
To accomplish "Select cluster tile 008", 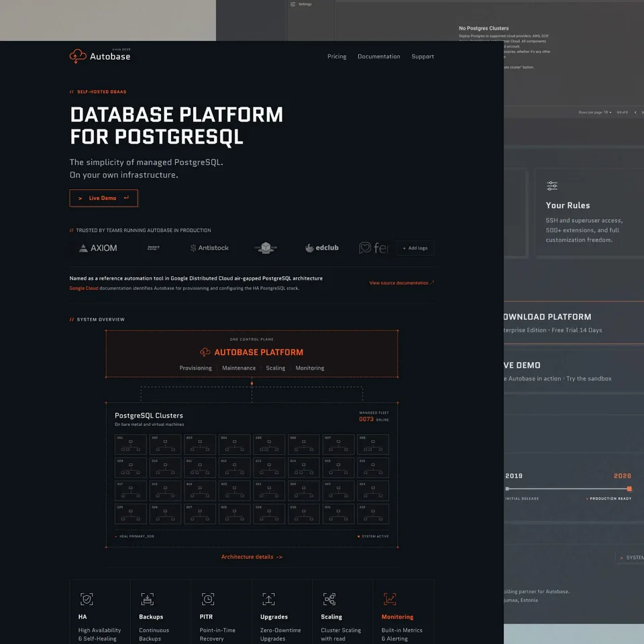I will click(373, 444).
